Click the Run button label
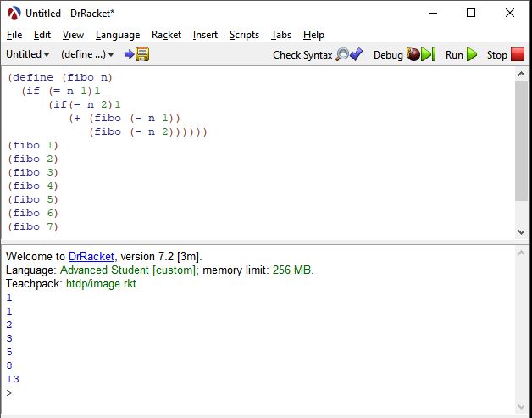Screen dimensions: 532x418 pos(454,54)
